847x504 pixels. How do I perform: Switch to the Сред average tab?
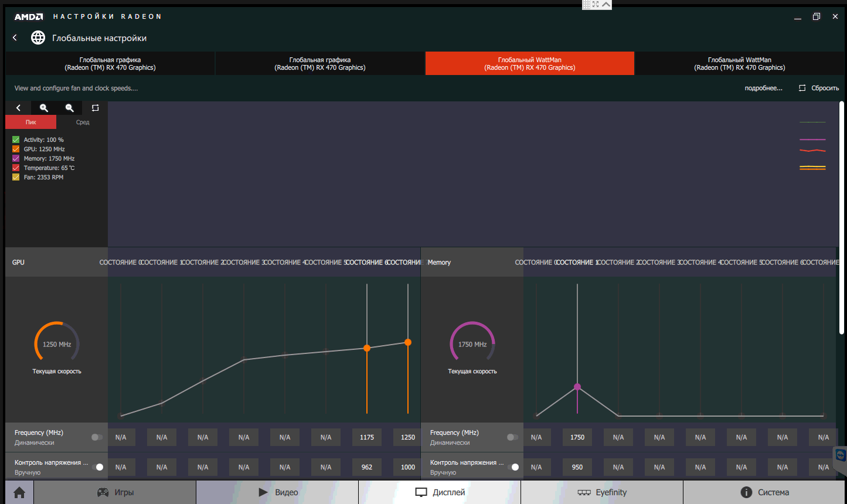click(x=83, y=122)
